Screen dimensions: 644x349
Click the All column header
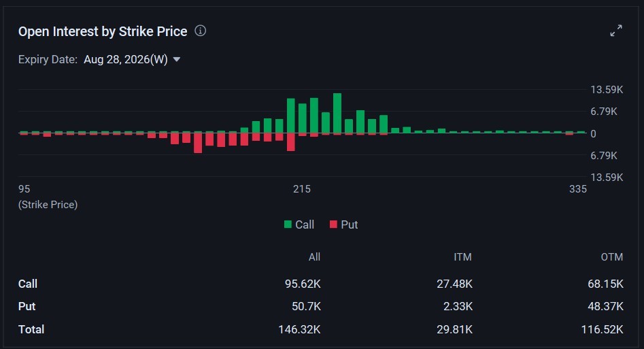pos(314,257)
